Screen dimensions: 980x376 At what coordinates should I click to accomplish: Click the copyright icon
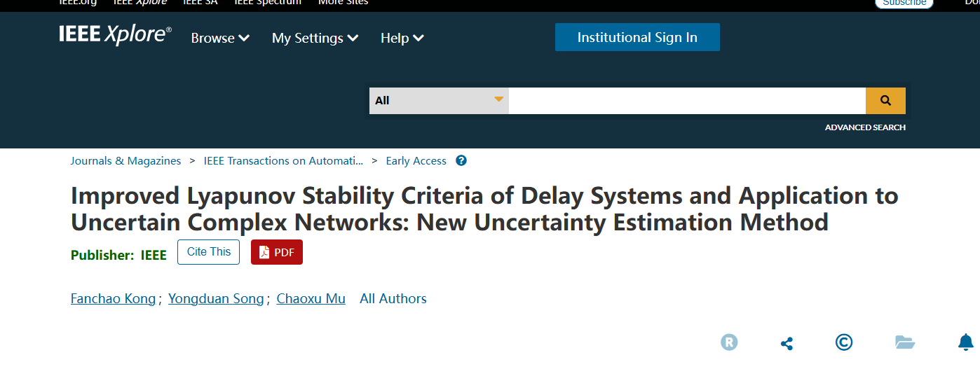click(x=844, y=342)
